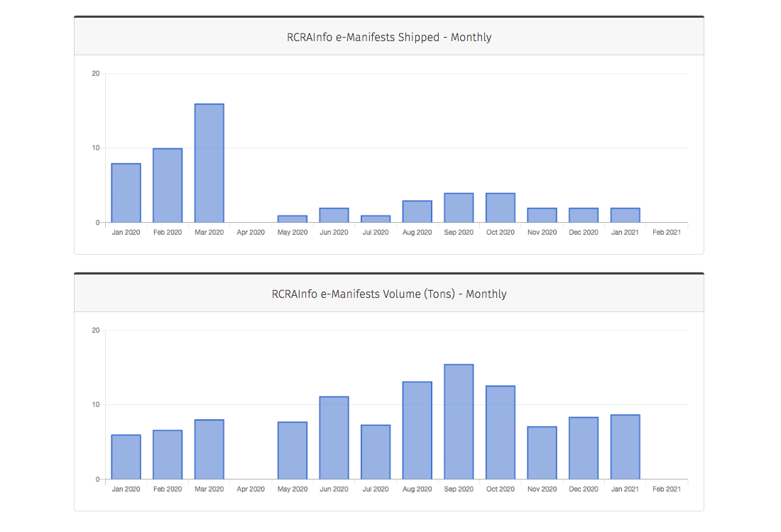Select the Jul 2020 bar in Volume chart

point(376,452)
